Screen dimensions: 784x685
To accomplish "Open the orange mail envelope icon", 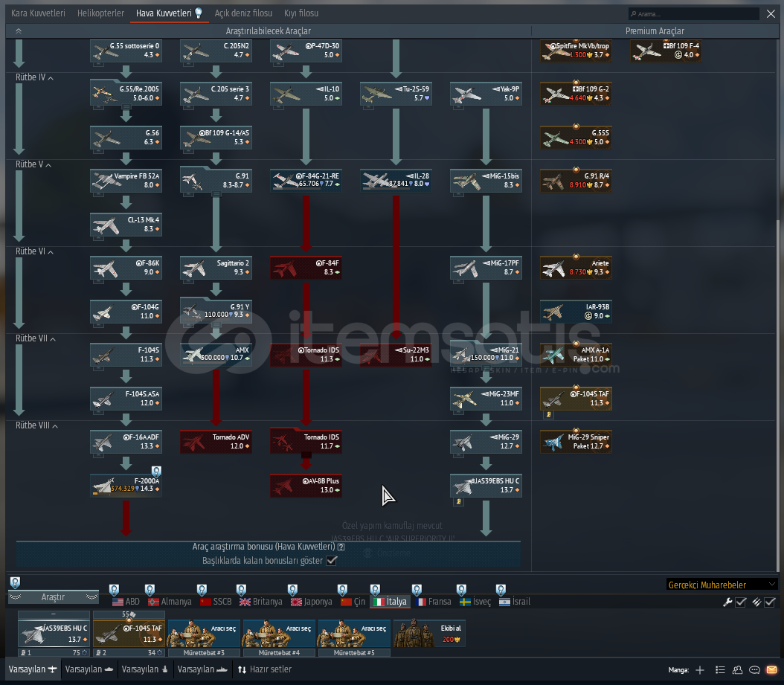I will pos(772,670).
